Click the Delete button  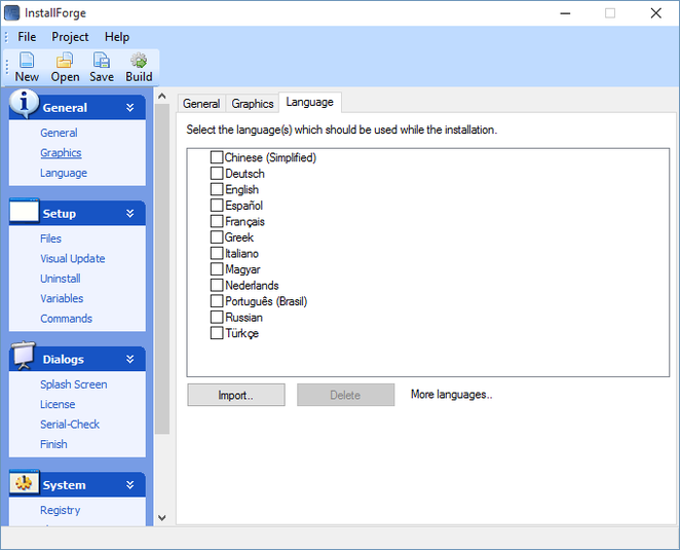tap(346, 395)
